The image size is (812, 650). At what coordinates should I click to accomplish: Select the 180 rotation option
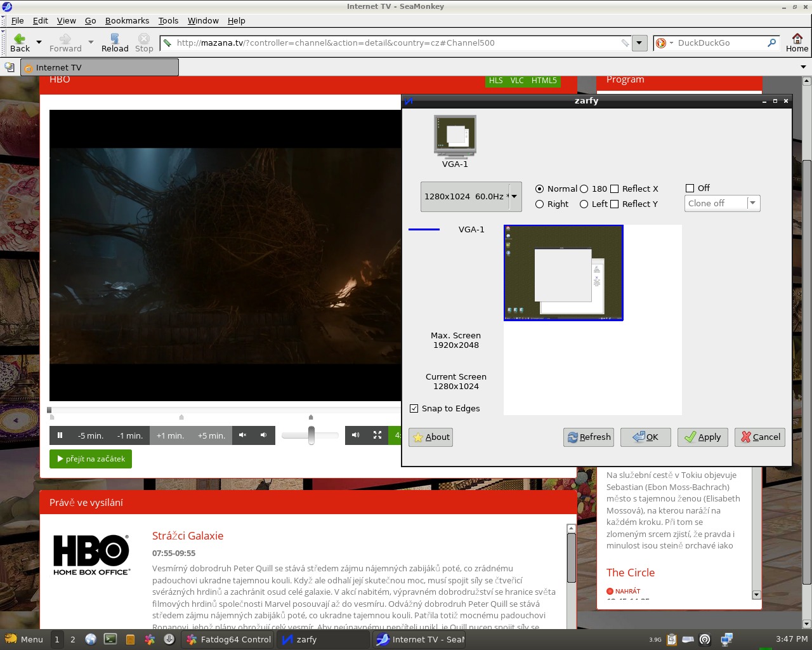coord(584,189)
